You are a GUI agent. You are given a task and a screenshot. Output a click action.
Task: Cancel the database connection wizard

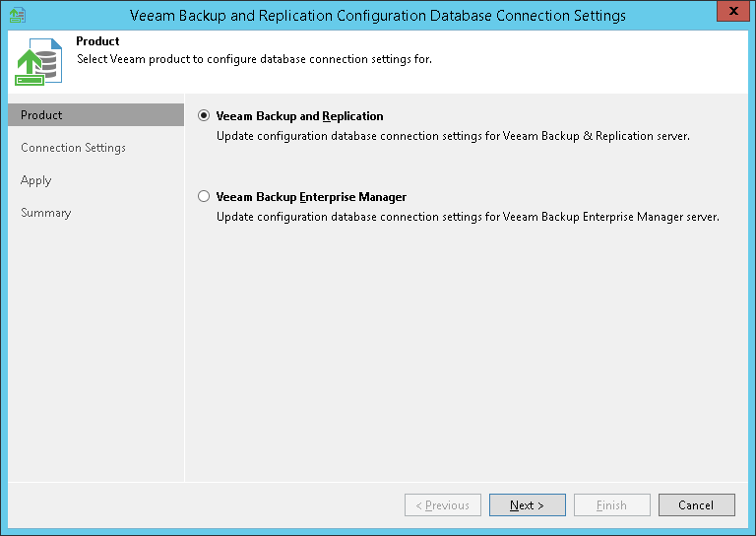pyautogui.click(x=696, y=505)
